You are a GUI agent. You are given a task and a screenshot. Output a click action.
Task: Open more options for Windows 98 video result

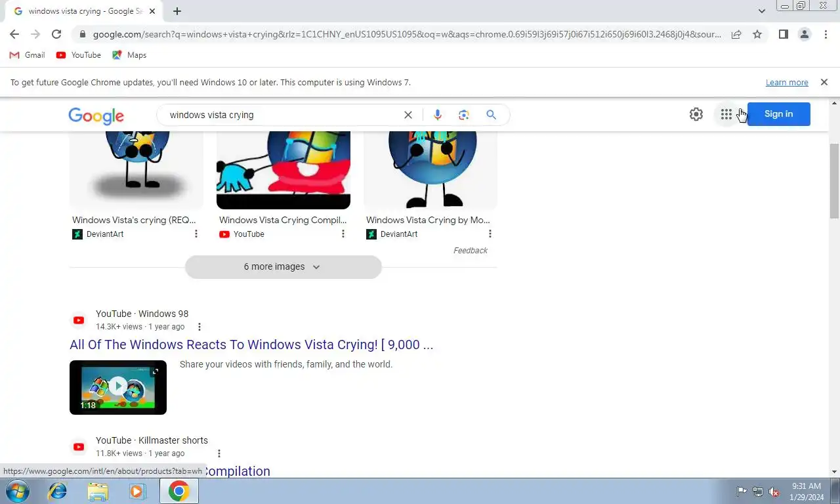click(x=199, y=327)
